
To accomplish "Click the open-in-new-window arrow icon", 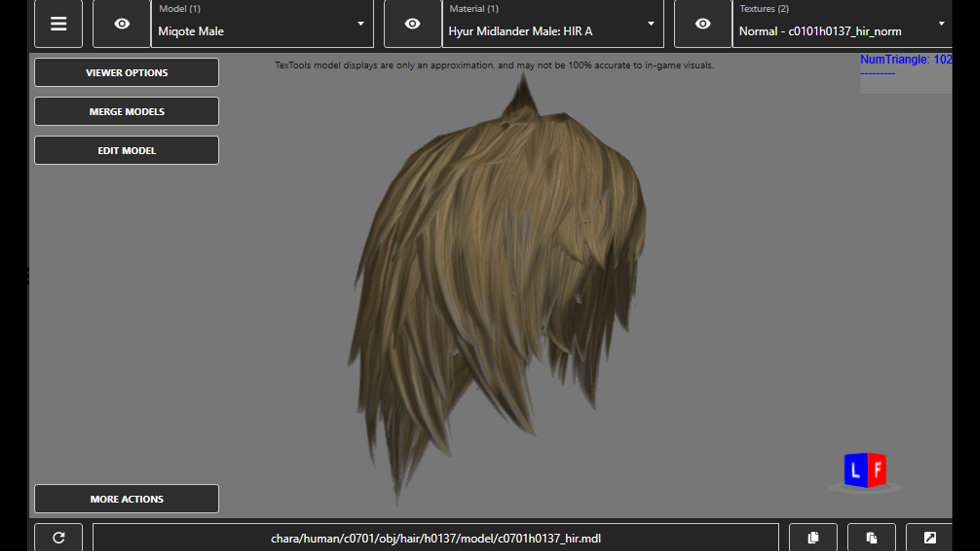I will click(929, 537).
